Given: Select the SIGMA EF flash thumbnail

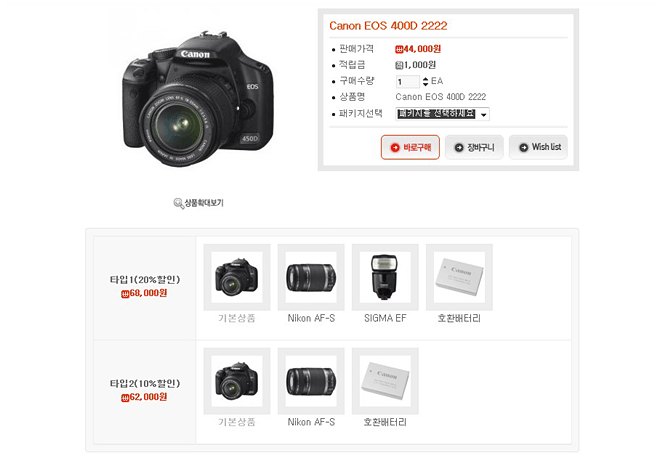Looking at the screenshot, I should (x=385, y=277).
